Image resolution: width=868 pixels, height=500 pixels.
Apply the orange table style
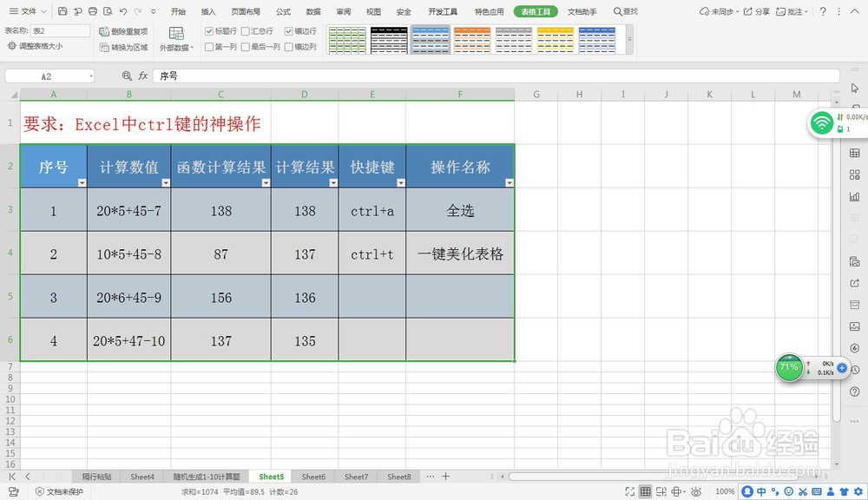coord(472,40)
